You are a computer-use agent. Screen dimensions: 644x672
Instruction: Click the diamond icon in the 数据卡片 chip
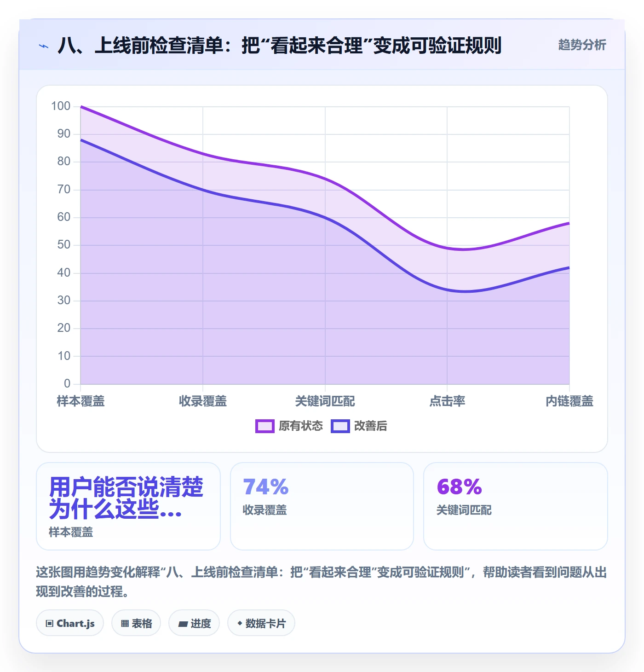coord(240,623)
